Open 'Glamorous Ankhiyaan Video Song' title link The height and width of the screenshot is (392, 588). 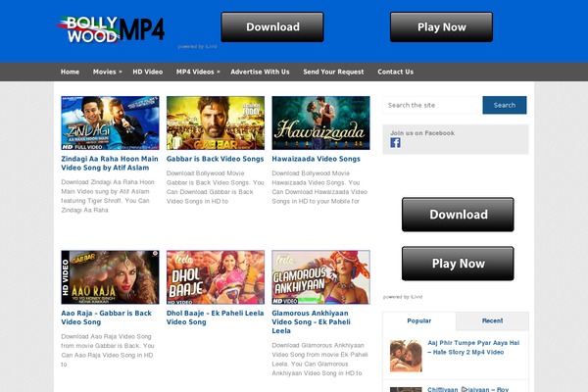(312, 321)
